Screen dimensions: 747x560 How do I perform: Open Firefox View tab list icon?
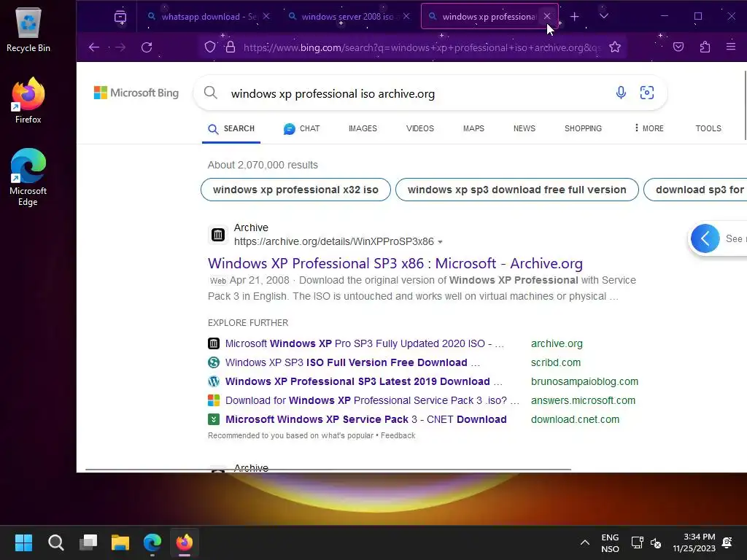coord(120,17)
